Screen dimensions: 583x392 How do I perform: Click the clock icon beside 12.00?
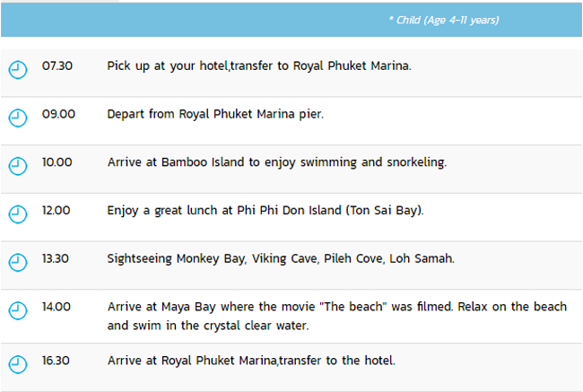[17, 214]
